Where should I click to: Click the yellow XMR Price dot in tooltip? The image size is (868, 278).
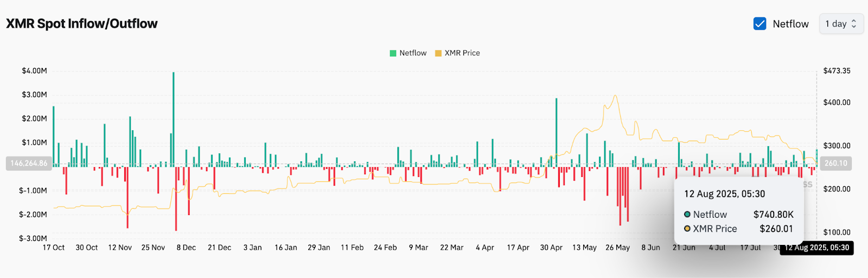(687, 229)
